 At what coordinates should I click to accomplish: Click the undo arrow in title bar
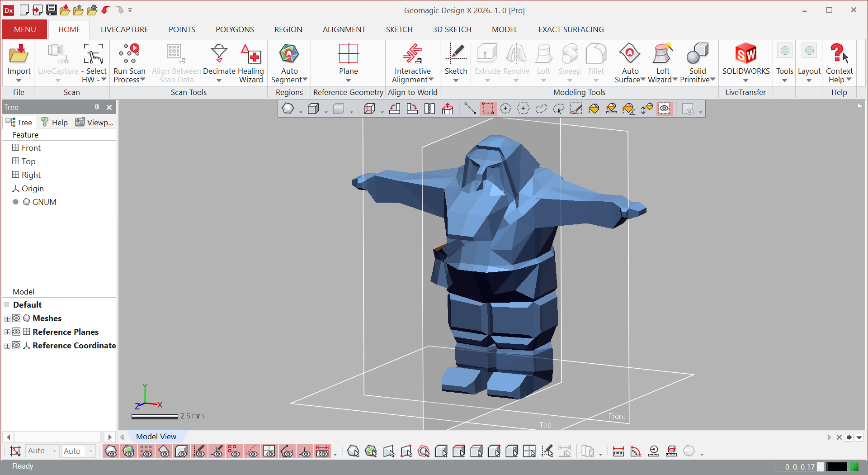105,9
